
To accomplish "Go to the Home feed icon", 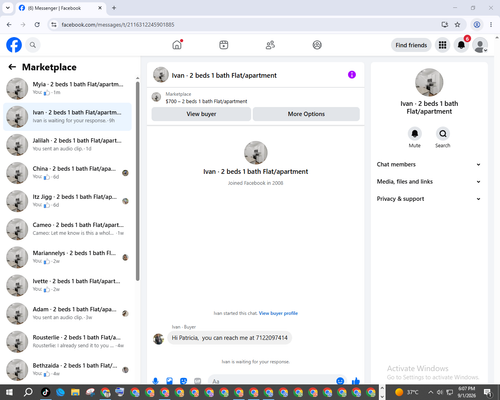I will [177, 45].
